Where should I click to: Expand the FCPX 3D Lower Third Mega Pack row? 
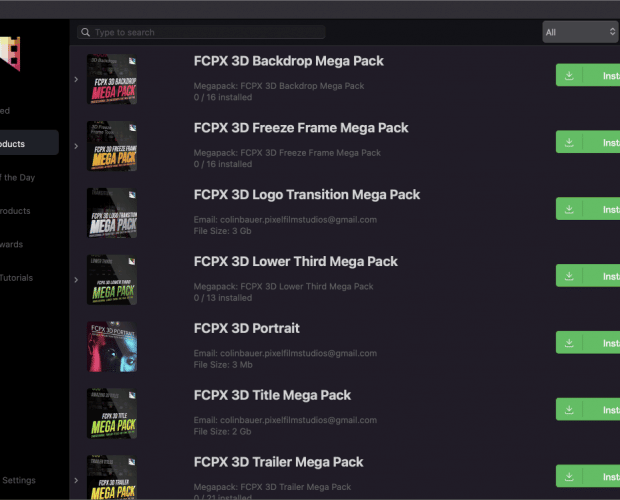(76, 280)
